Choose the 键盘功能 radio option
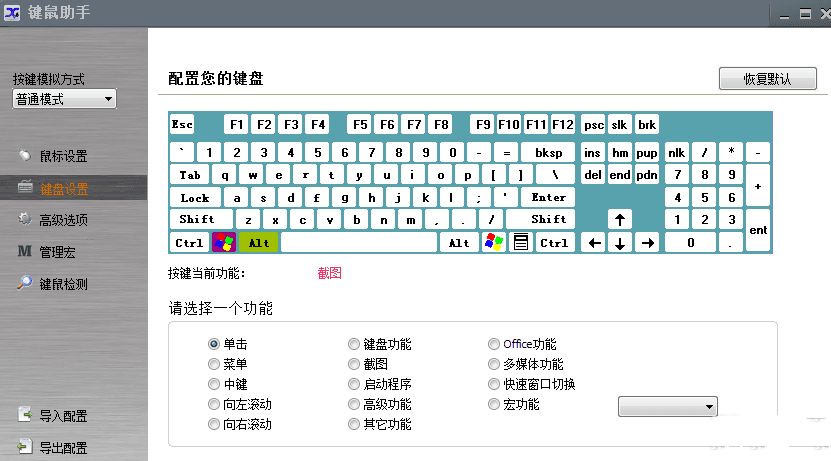This screenshot has width=831, height=461. (354, 344)
